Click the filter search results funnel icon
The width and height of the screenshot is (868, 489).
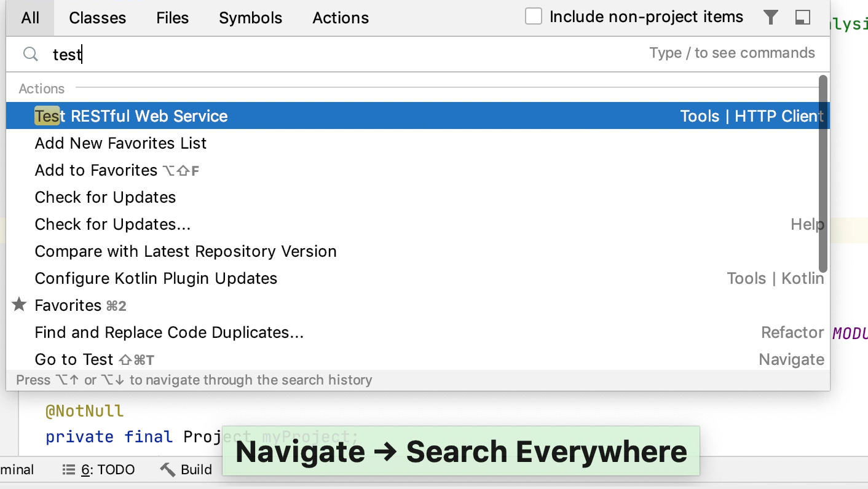tap(770, 17)
